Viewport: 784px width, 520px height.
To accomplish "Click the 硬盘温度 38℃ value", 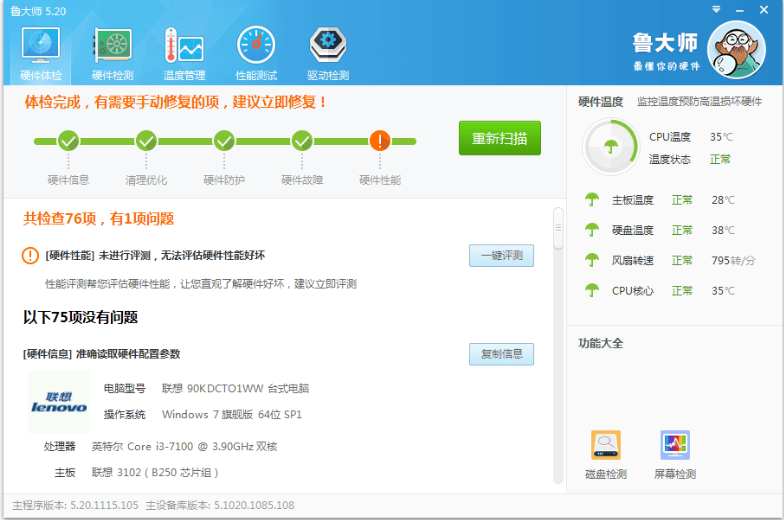I will [x=723, y=230].
